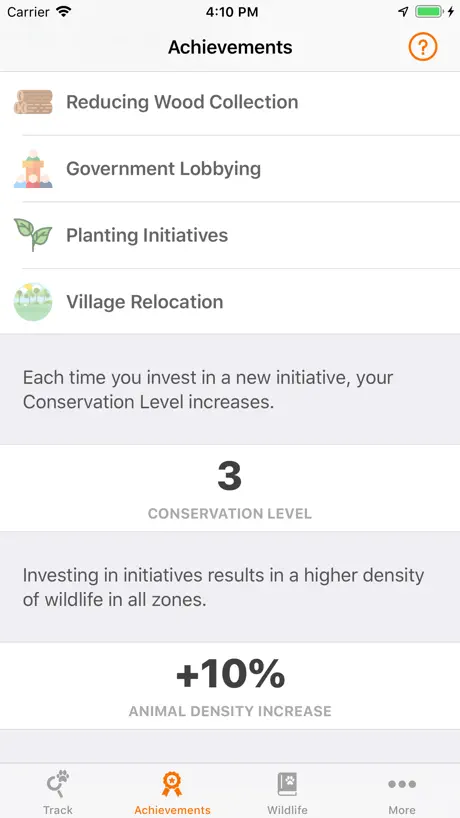Open the Track tab paw icon
The image size is (460, 818).
point(58,784)
